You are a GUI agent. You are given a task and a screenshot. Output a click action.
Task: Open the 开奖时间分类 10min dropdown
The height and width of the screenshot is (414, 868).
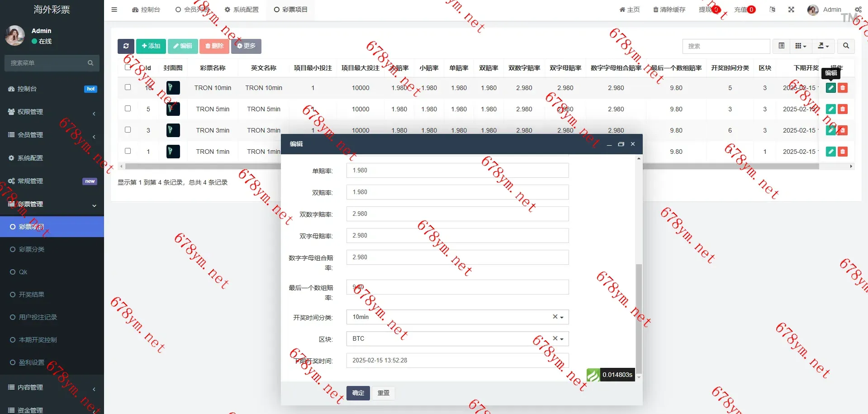click(x=457, y=317)
